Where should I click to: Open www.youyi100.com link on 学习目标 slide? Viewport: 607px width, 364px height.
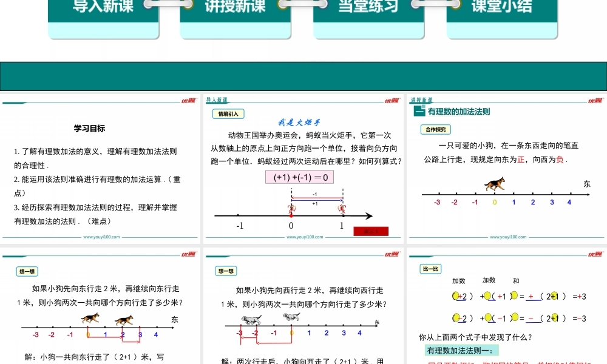pos(100,237)
